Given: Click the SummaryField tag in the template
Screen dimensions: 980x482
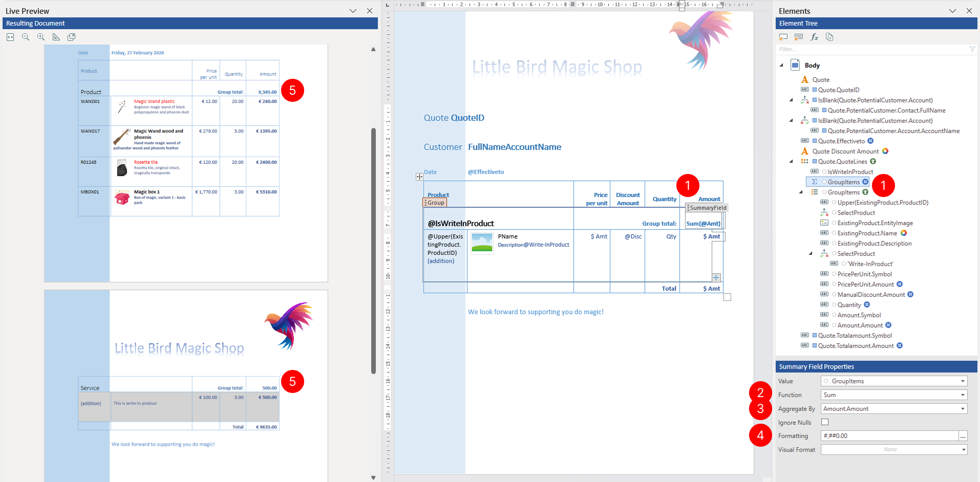Looking at the screenshot, I should pyautogui.click(x=707, y=208).
